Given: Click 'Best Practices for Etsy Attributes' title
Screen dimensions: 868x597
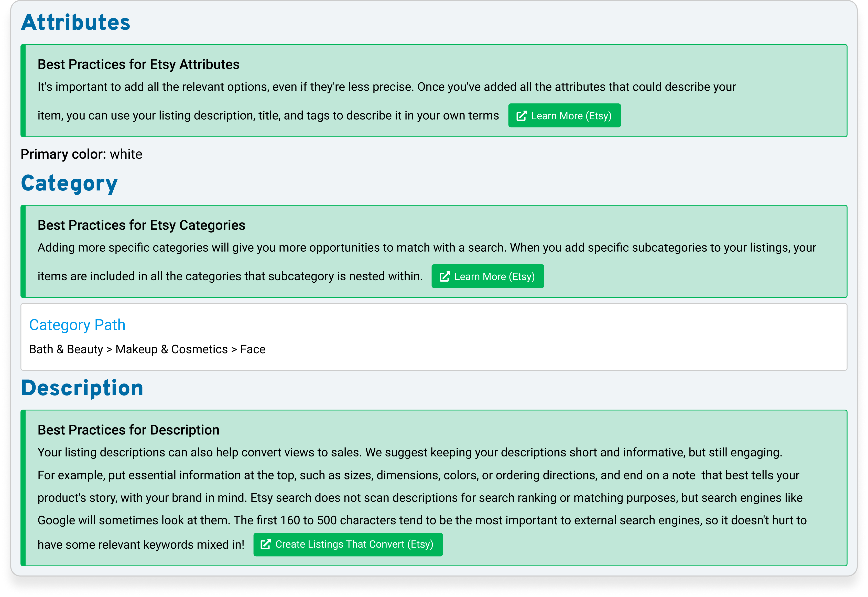Looking at the screenshot, I should 138,64.
